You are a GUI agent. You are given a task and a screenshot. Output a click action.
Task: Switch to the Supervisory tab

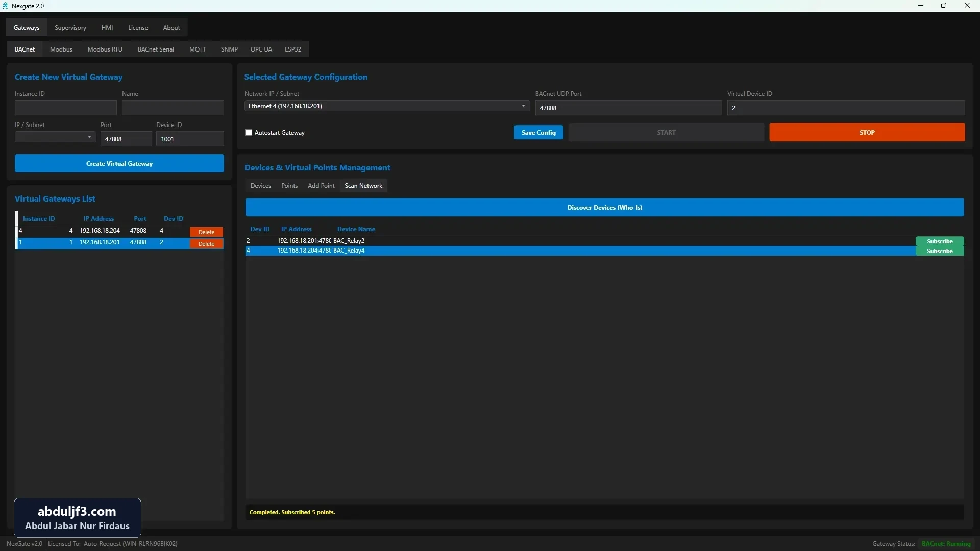coord(70,28)
